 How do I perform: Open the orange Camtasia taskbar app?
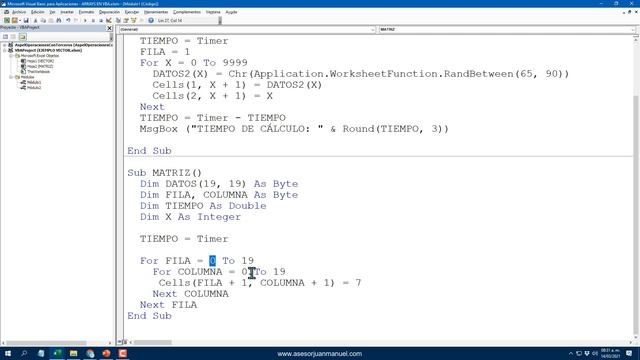tap(122, 353)
